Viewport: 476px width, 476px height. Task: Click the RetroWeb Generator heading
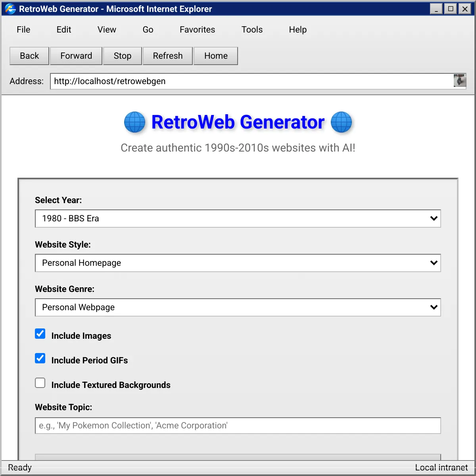(238, 122)
